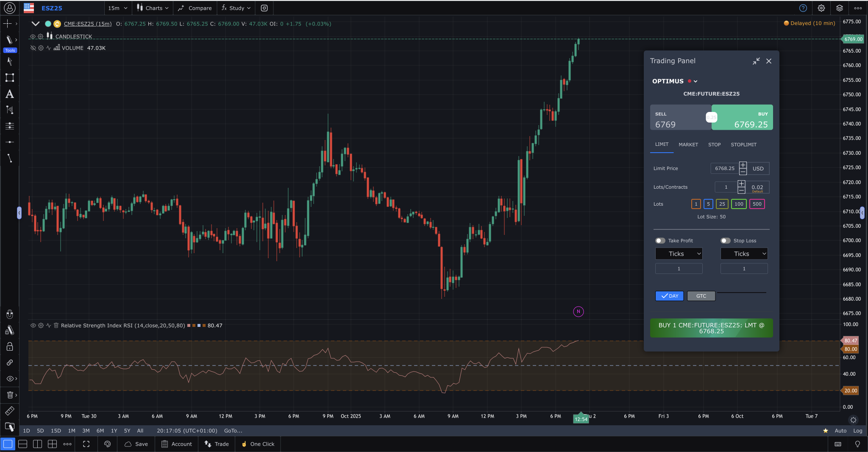Toggle fullscreen mode icon
This screenshot has width=868, height=452.
point(86,444)
